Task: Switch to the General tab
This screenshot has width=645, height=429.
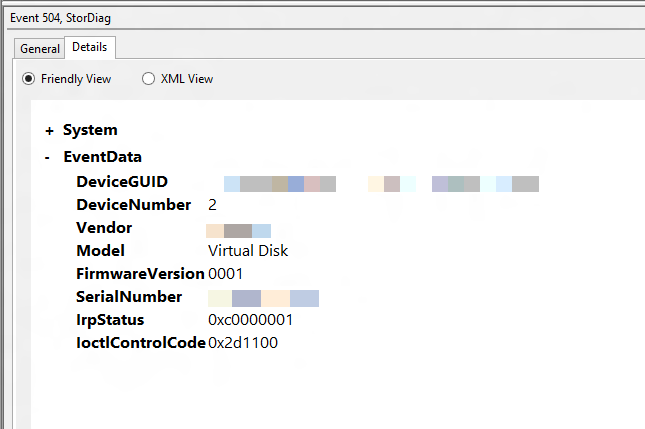Action: tap(40, 49)
